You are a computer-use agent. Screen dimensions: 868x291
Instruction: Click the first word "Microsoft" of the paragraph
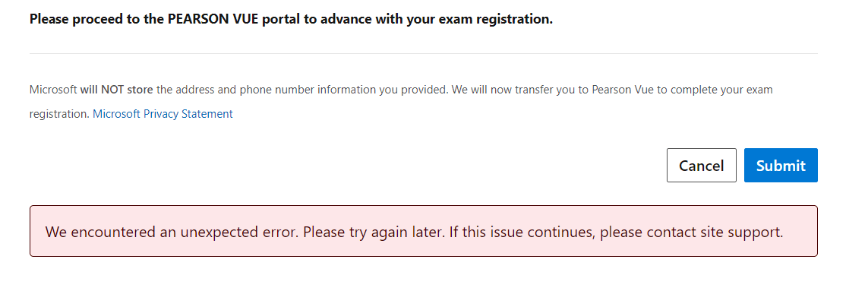(53, 89)
